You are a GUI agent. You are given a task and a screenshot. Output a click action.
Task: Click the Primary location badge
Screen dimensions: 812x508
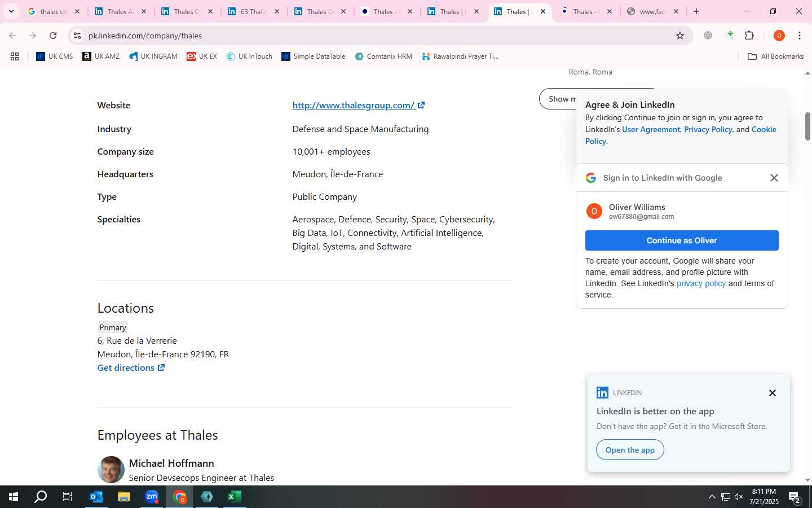point(113,327)
